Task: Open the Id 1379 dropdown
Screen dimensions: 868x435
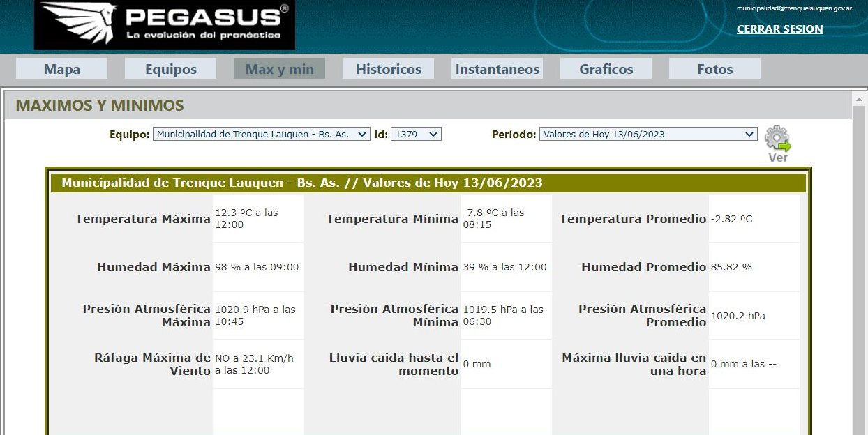Action: (x=416, y=135)
